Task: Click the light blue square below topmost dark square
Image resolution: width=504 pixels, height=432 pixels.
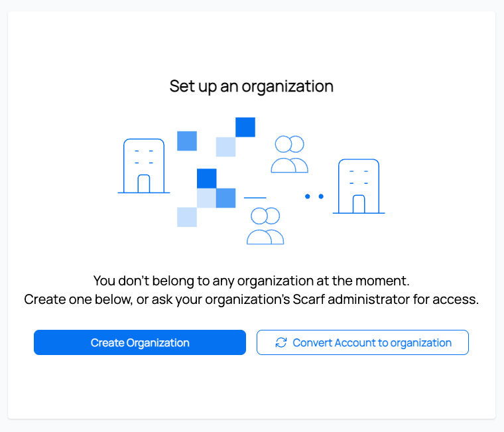Action: point(226,147)
